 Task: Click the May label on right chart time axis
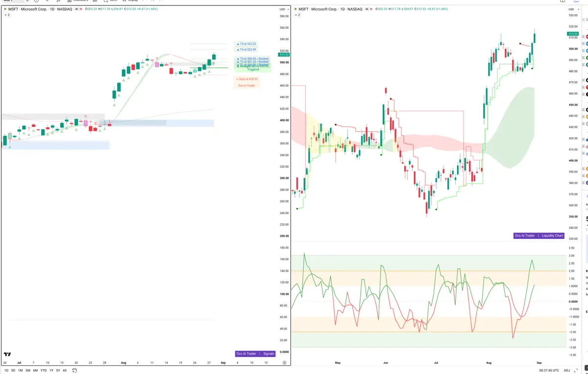point(338,363)
